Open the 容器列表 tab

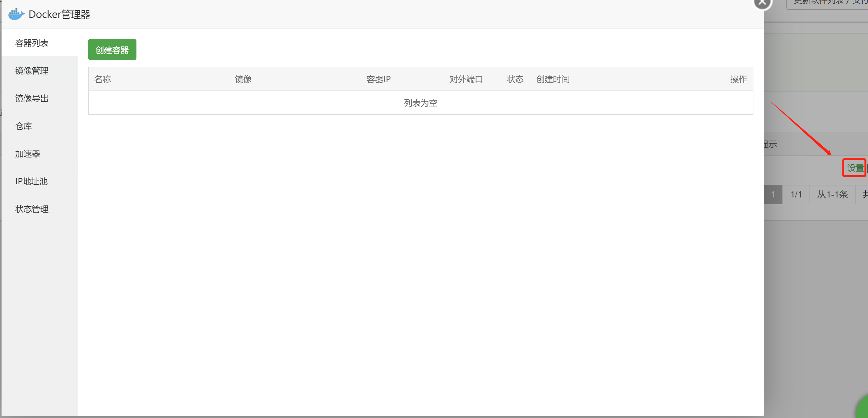[32, 43]
